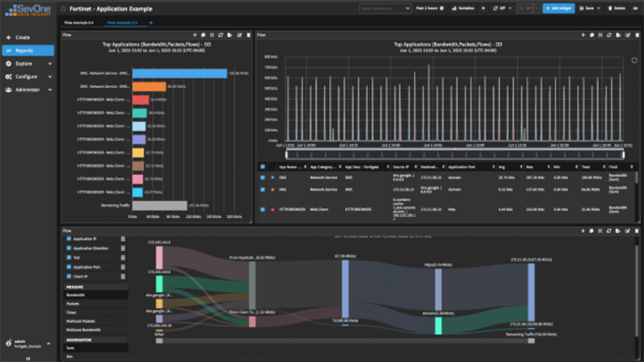Edit the bar chart widget
This screenshot has height=362, width=644.
pos(239,36)
